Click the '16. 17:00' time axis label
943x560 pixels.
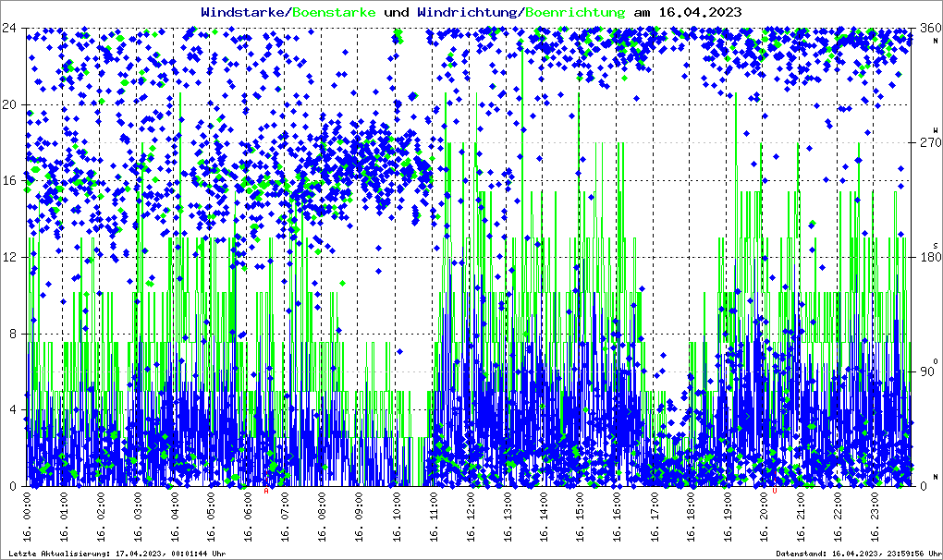653,517
